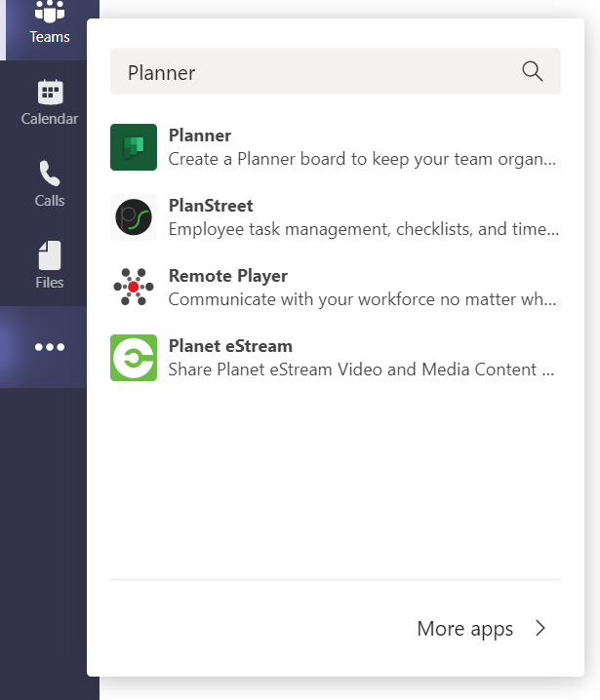Viewport: 600px width, 700px height.
Task: Click the three-dots more apps icon
Action: [50, 347]
